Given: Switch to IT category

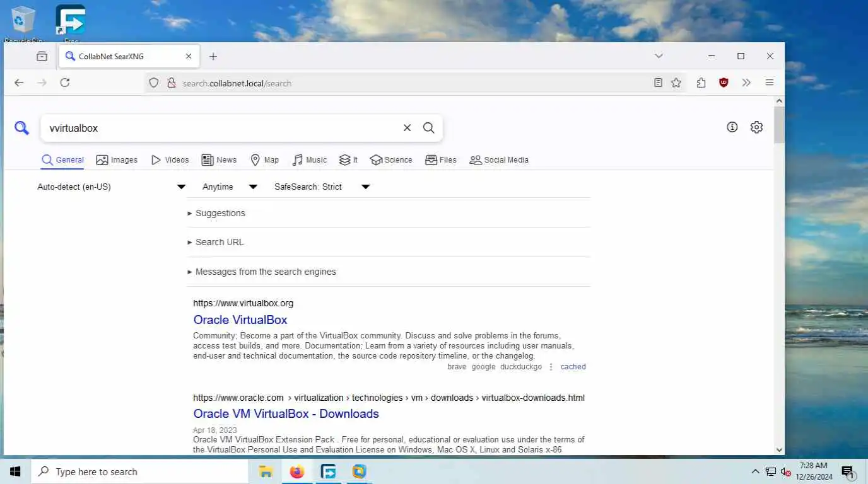Looking at the screenshot, I should pyautogui.click(x=348, y=160).
